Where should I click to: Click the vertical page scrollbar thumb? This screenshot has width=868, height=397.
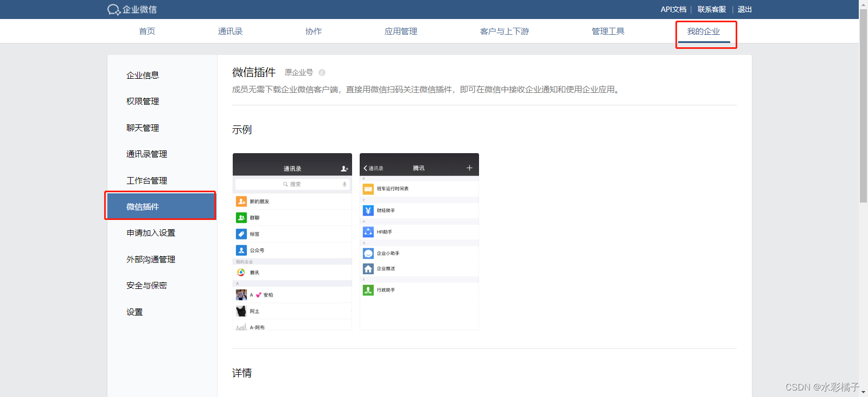[863, 106]
